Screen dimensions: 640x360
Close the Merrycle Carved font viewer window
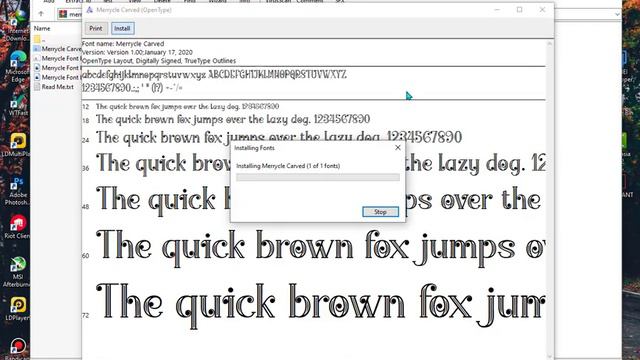[542, 10]
